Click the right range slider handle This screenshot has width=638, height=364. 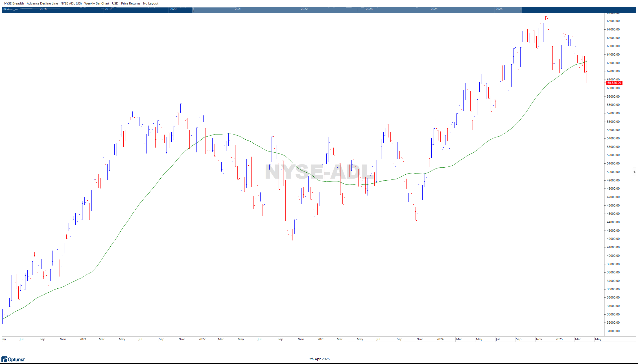pos(521,10)
